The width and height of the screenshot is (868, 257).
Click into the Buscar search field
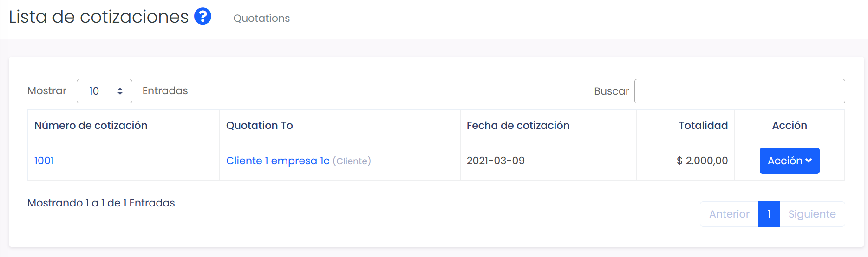coord(739,91)
